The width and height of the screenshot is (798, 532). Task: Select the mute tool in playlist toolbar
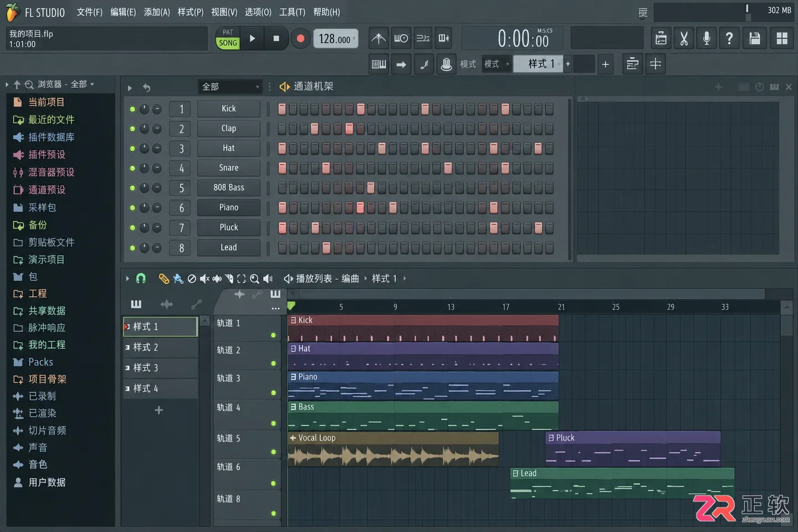(x=204, y=279)
